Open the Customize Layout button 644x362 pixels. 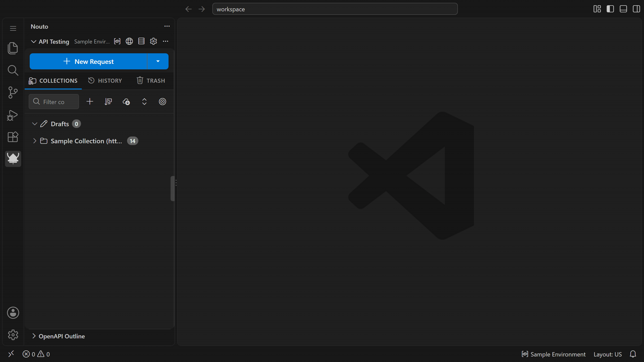click(x=597, y=9)
